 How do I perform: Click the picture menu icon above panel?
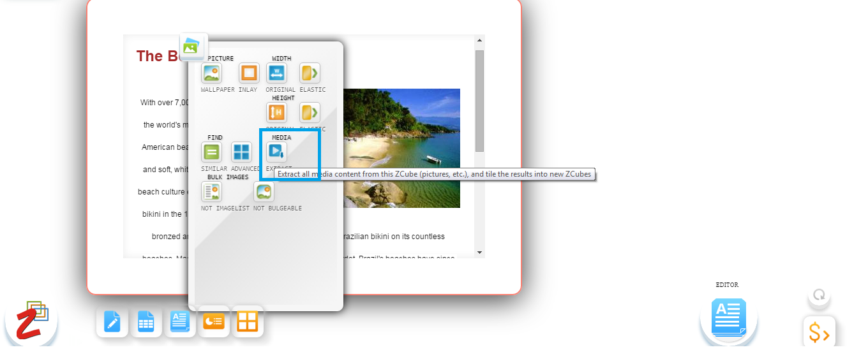tap(193, 47)
